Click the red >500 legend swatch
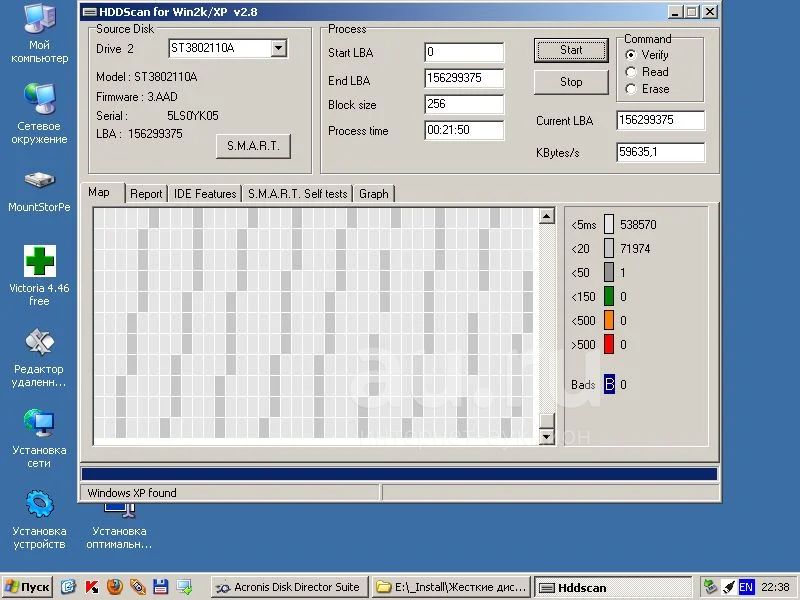 [609, 344]
